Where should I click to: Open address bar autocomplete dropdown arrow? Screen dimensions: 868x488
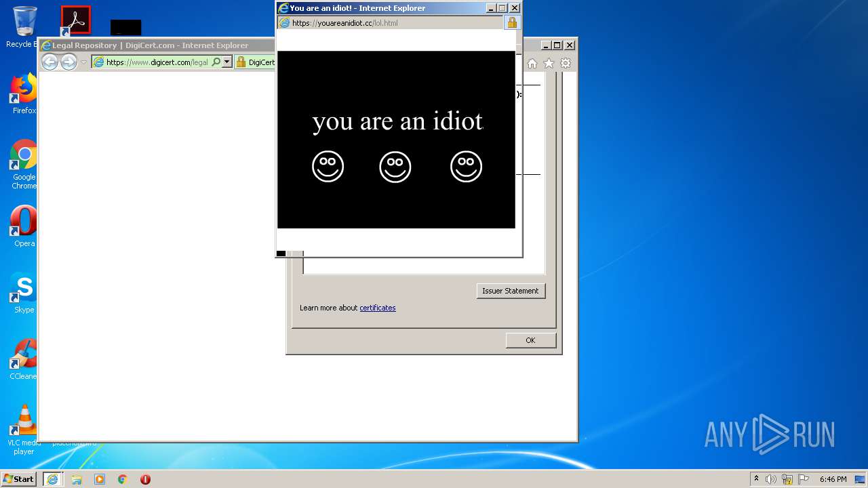227,62
